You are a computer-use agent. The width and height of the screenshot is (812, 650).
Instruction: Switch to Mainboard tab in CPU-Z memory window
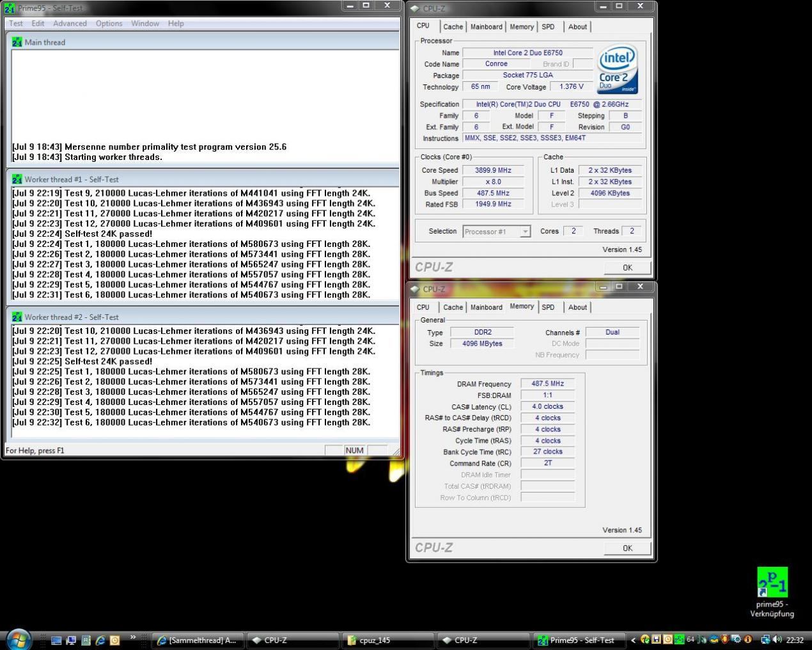click(486, 308)
